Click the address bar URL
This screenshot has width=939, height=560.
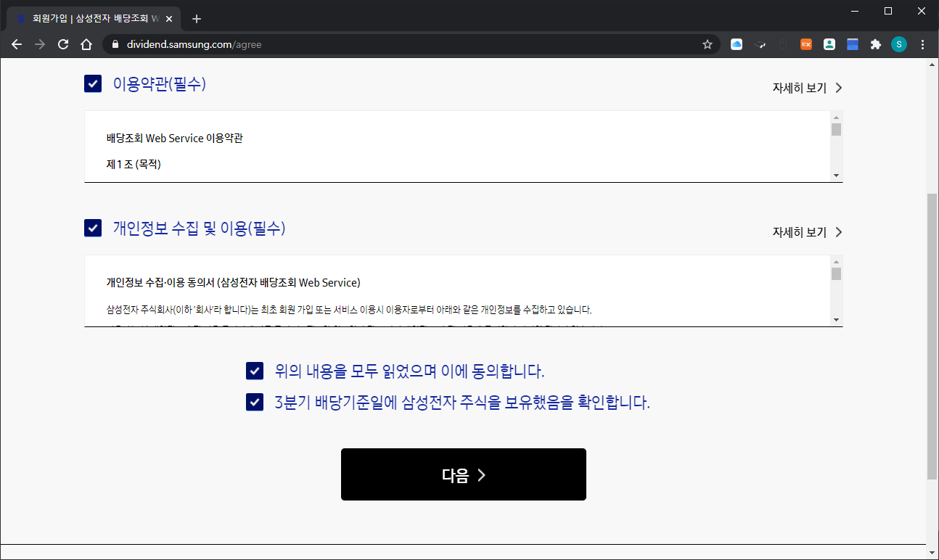tap(194, 44)
